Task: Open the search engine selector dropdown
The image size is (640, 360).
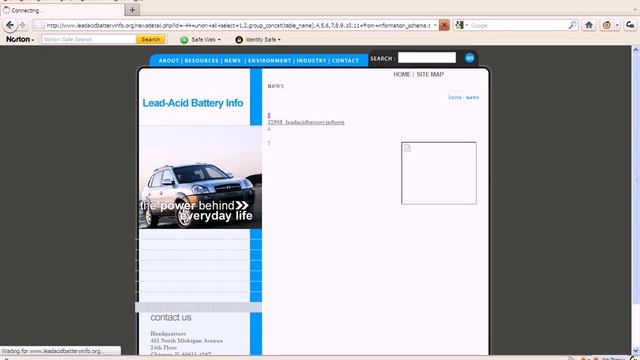Action: (x=462, y=25)
